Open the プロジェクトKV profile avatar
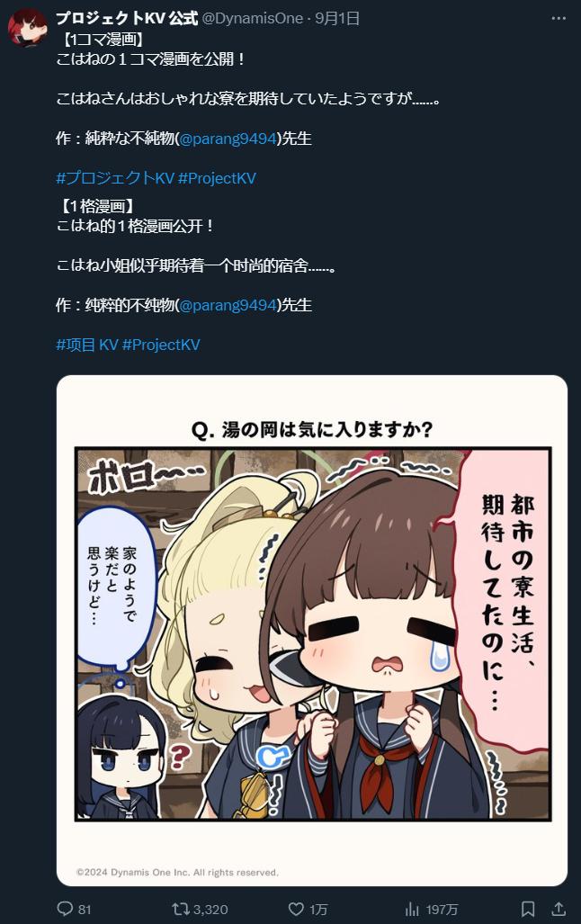Image resolution: width=581 pixels, height=924 pixels. click(28, 28)
